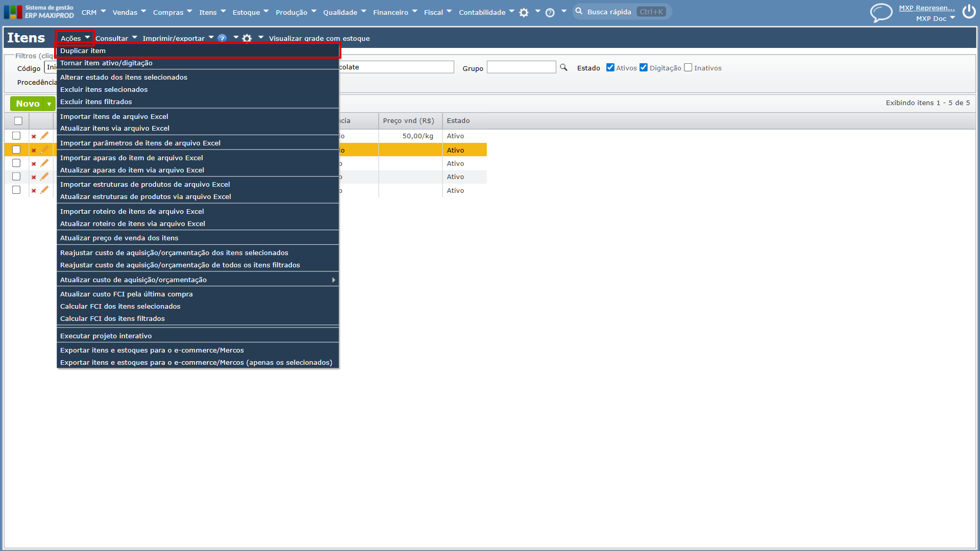Open the Consultar dropdown
This screenshot has width=980, height=551.
[116, 38]
